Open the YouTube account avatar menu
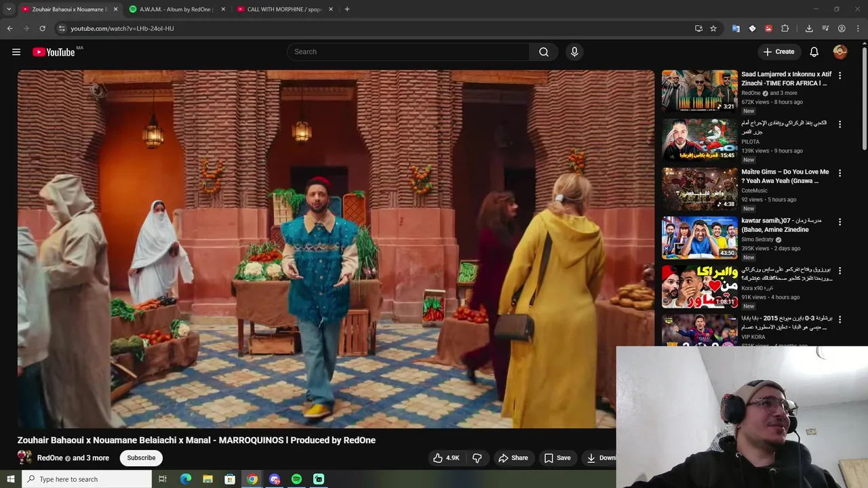Image resolution: width=868 pixels, height=488 pixels. click(x=840, y=52)
